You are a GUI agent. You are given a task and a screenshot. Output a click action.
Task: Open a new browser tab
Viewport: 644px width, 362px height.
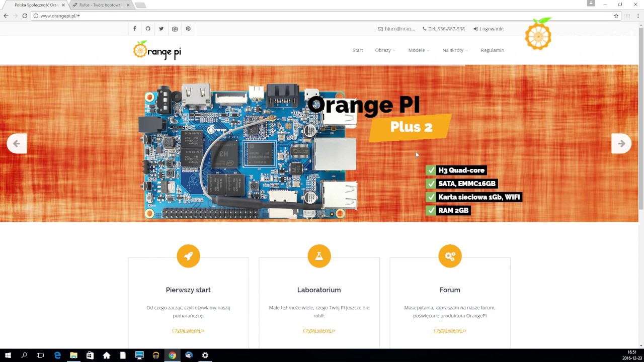141,5
